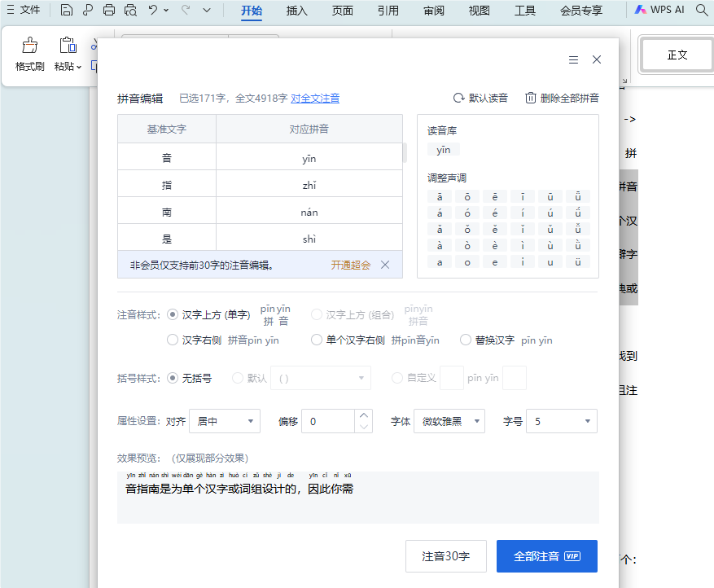Click the 开通超会 upgrade link

(x=351, y=265)
